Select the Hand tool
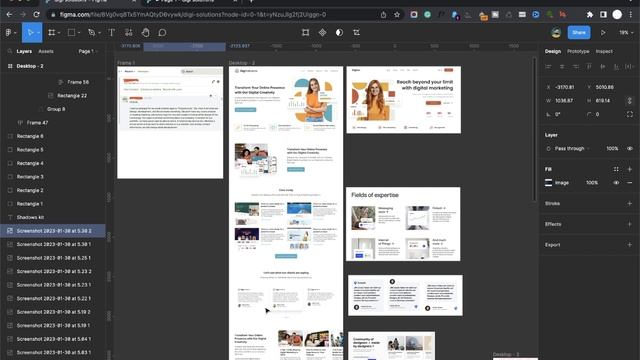 145,32
